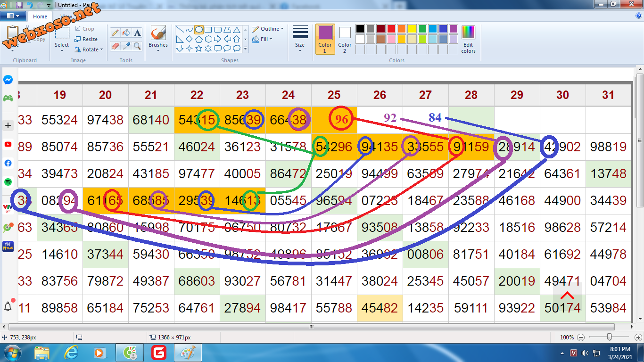Choose the Right triangle shape
644x362 pixels.
[x=180, y=39]
